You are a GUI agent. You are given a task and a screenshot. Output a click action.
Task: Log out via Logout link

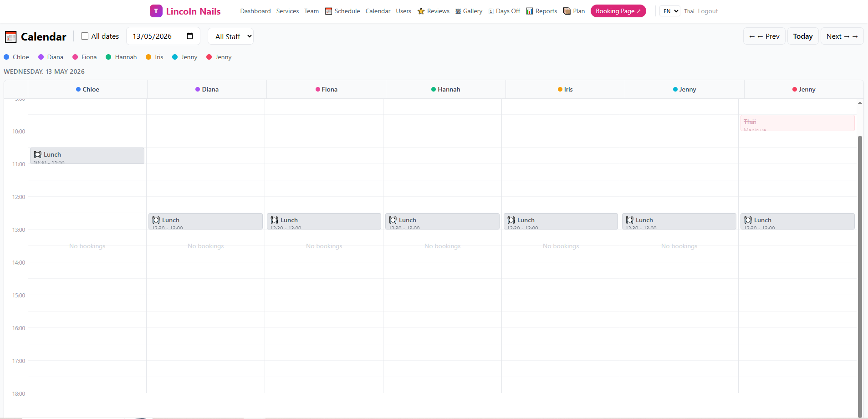pyautogui.click(x=708, y=11)
